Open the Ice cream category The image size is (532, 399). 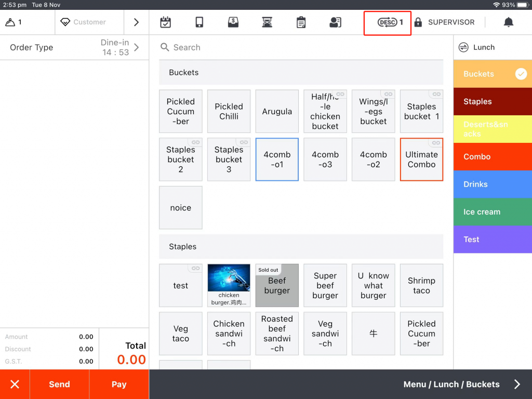[493, 212]
